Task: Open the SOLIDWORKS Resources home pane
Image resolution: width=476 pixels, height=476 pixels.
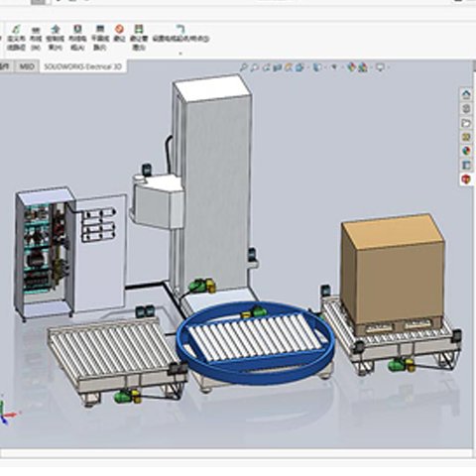Action: point(466,95)
